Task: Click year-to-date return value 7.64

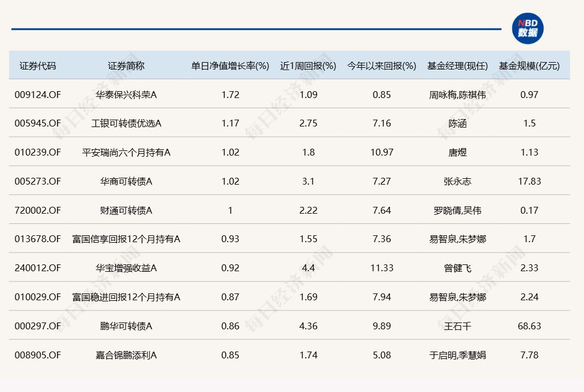Action: point(382,210)
